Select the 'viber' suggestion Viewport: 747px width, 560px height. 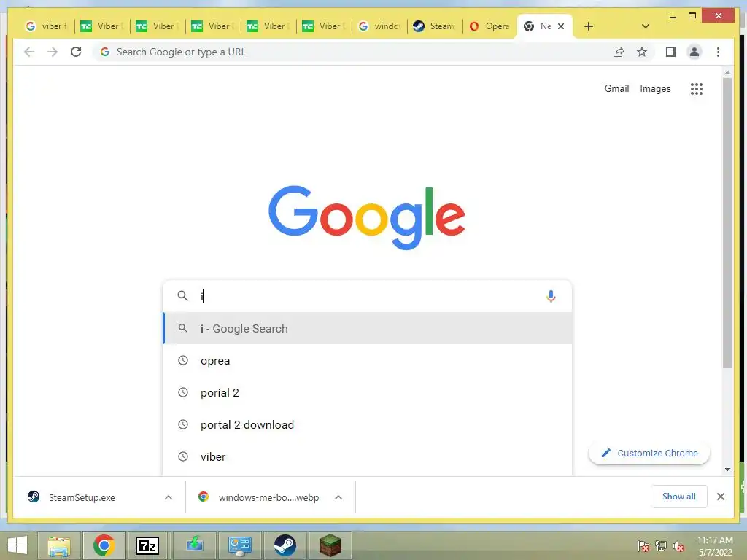point(368,456)
